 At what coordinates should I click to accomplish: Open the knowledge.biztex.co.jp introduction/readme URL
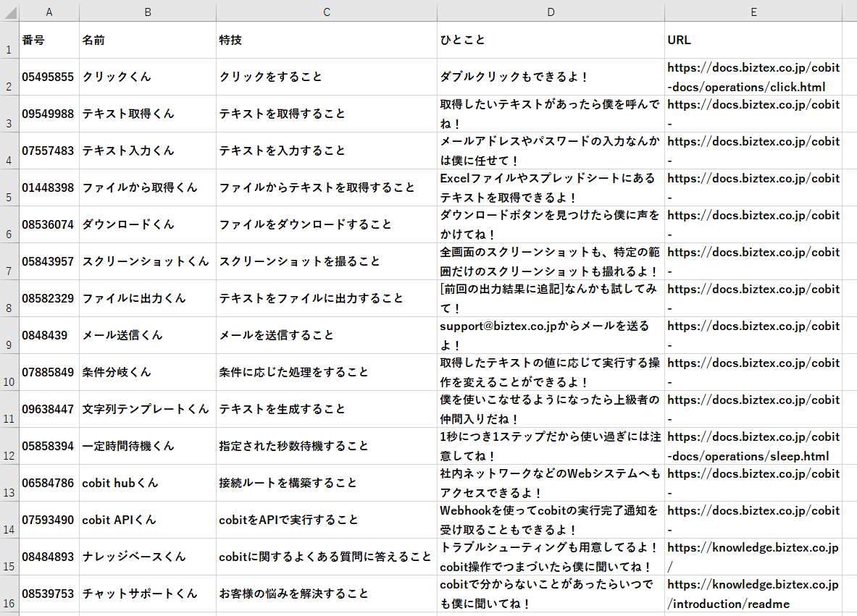pyautogui.click(x=753, y=594)
